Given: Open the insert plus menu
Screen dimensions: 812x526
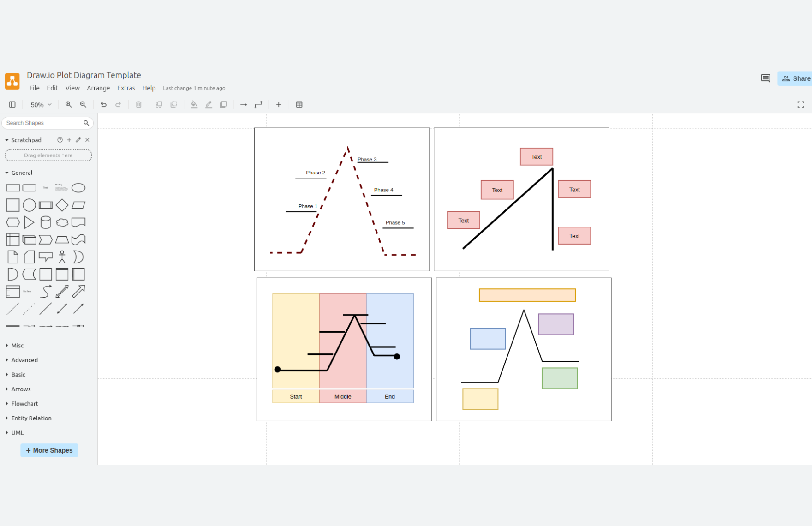Looking at the screenshot, I should pyautogui.click(x=279, y=105).
